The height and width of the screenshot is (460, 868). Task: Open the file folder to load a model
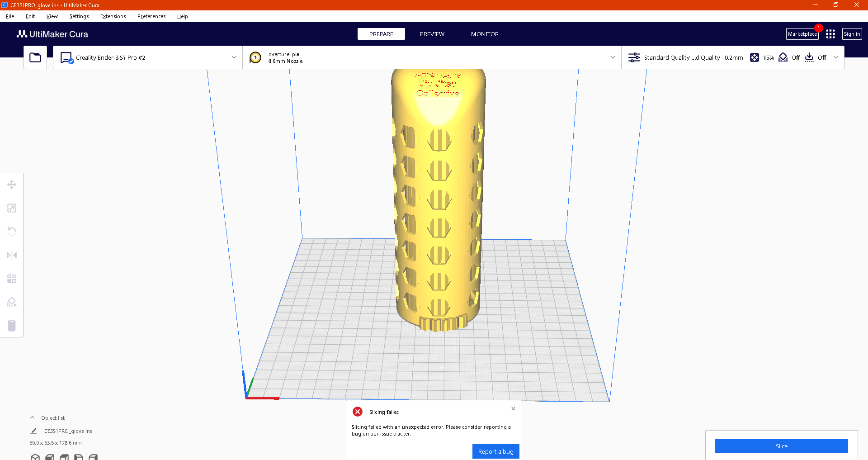[x=35, y=57]
